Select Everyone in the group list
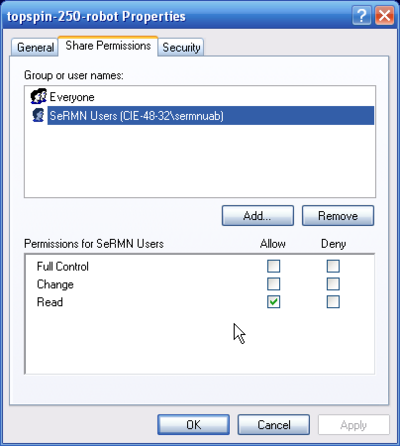The image size is (400, 446). (x=72, y=97)
